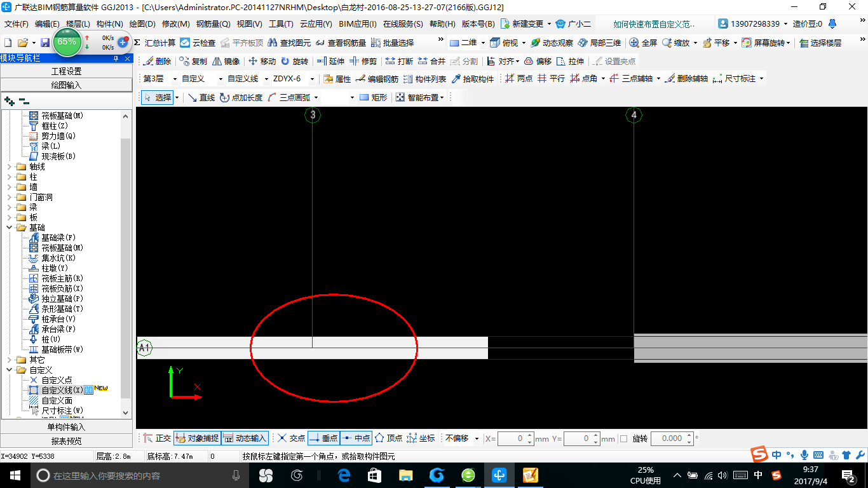Image resolution: width=868 pixels, height=488 pixels.
Task: Click the 报表预览 button
Action: pos(67,441)
